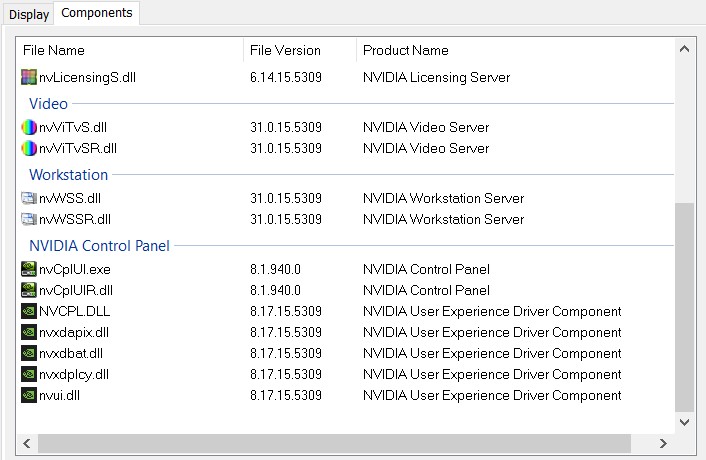
Task: Click NVIDIA Workstation Server for nvWSS.dll
Action: [444, 198]
